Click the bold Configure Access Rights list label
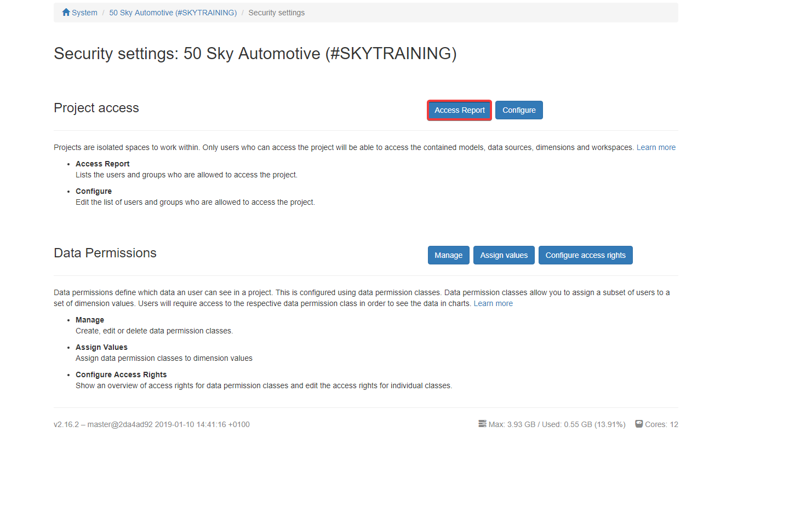Image resolution: width=812 pixels, height=507 pixels. [x=121, y=375]
